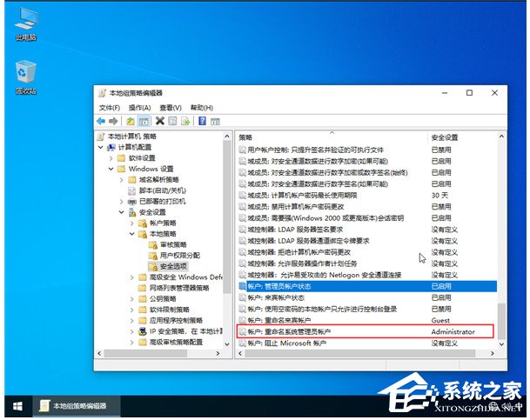Click the red X Delete toolbar icon

pos(160,121)
